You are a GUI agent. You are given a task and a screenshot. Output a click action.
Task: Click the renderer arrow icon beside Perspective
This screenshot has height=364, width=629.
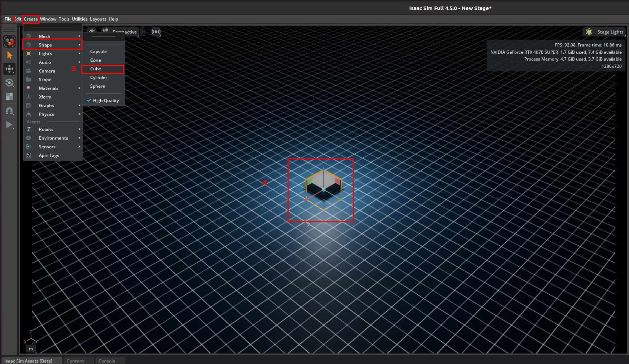click(x=143, y=32)
